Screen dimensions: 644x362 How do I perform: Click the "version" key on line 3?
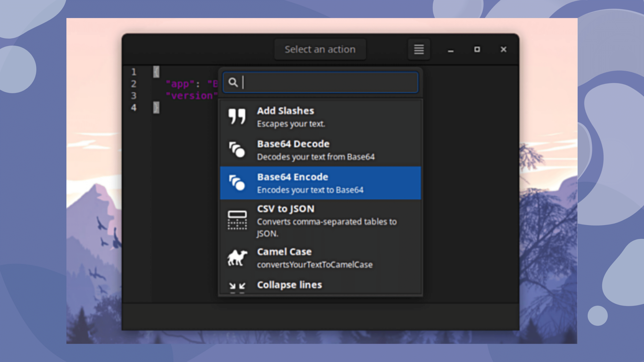coord(191,96)
